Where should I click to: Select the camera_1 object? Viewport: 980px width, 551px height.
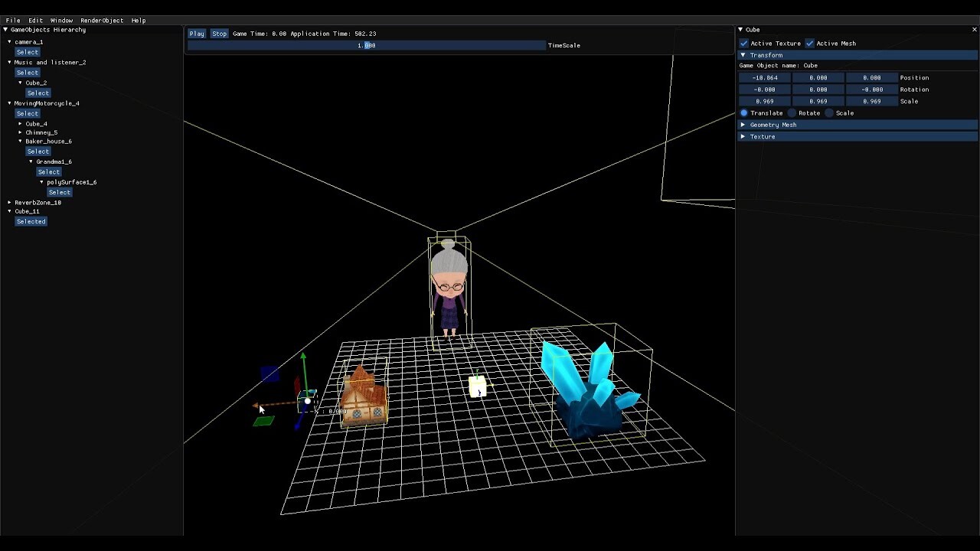(28, 51)
